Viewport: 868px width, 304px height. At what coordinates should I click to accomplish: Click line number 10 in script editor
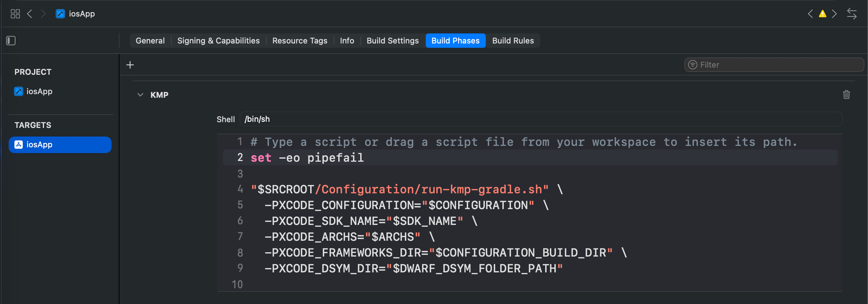[x=237, y=284]
